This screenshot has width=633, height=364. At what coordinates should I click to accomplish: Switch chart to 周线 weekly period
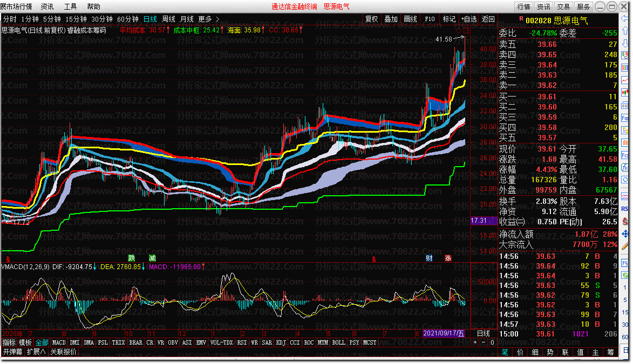(x=168, y=19)
